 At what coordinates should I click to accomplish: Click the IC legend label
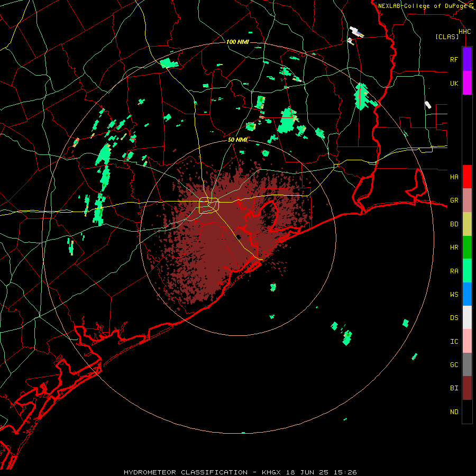pyautogui.click(x=454, y=342)
